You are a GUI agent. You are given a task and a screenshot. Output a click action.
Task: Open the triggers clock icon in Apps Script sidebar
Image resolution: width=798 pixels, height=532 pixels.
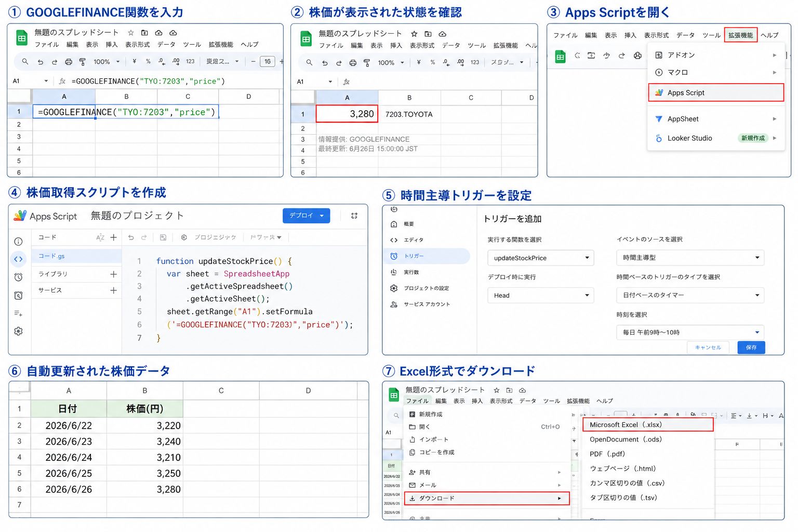18,277
